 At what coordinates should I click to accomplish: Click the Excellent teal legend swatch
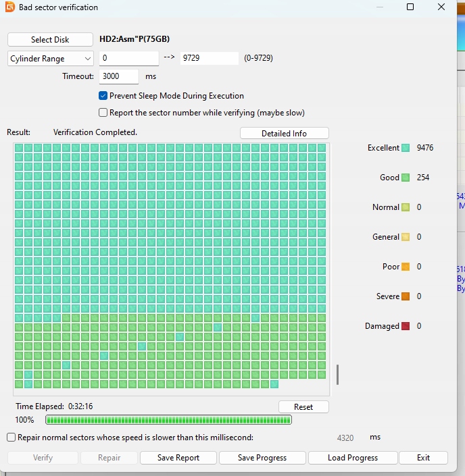[406, 148]
